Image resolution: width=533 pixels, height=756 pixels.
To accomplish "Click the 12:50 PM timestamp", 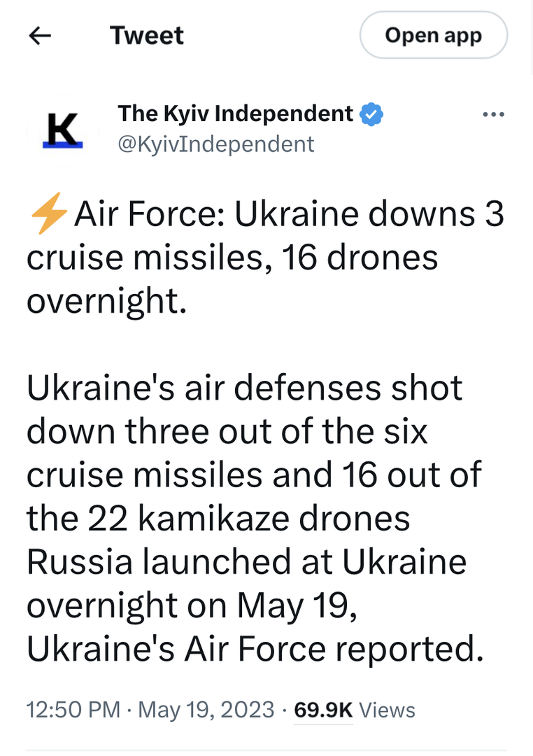I will click(73, 710).
